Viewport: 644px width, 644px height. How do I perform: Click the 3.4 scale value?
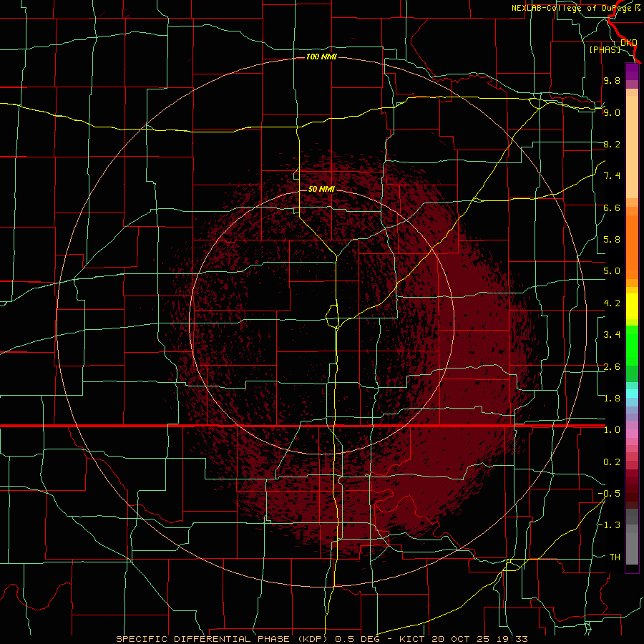click(x=612, y=335)
